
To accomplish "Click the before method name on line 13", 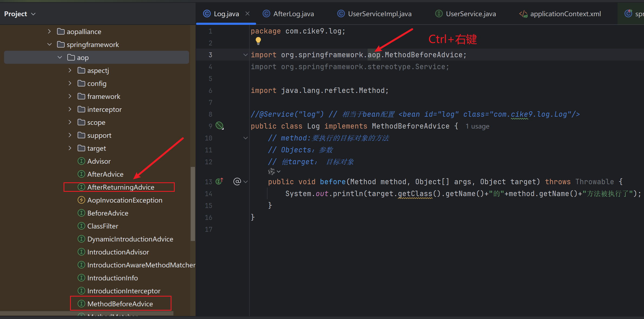I will click(333, 182).
